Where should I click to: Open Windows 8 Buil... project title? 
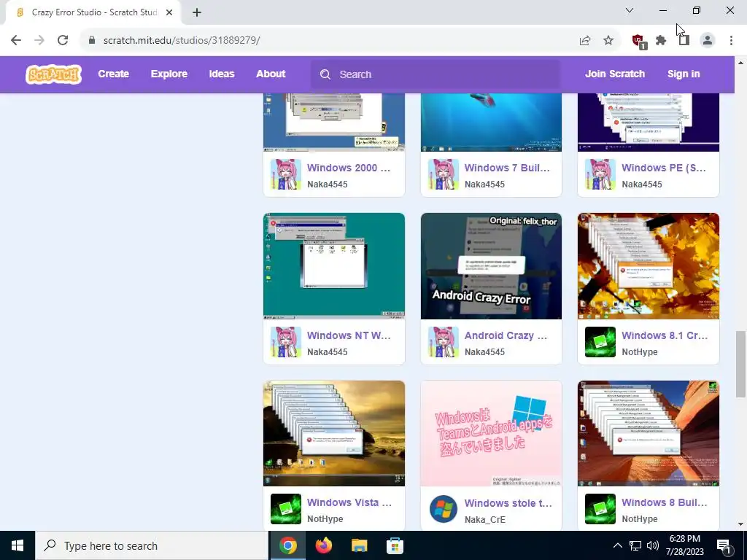(664, 502)
